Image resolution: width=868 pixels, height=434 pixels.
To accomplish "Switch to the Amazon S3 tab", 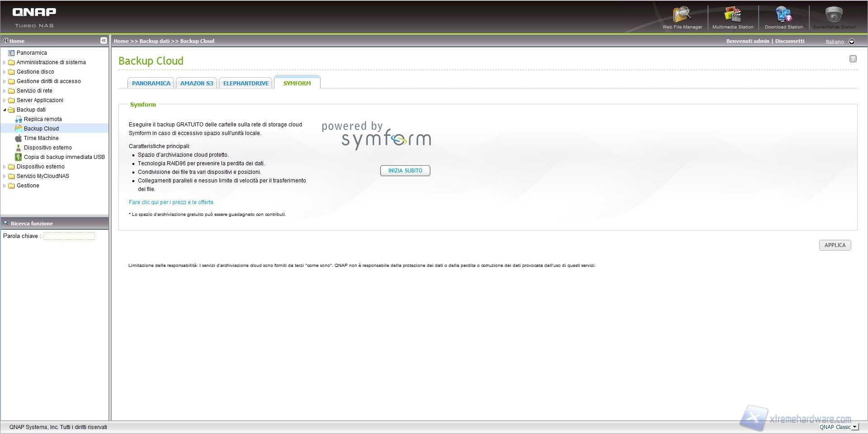I will click(x=197, y=84).
